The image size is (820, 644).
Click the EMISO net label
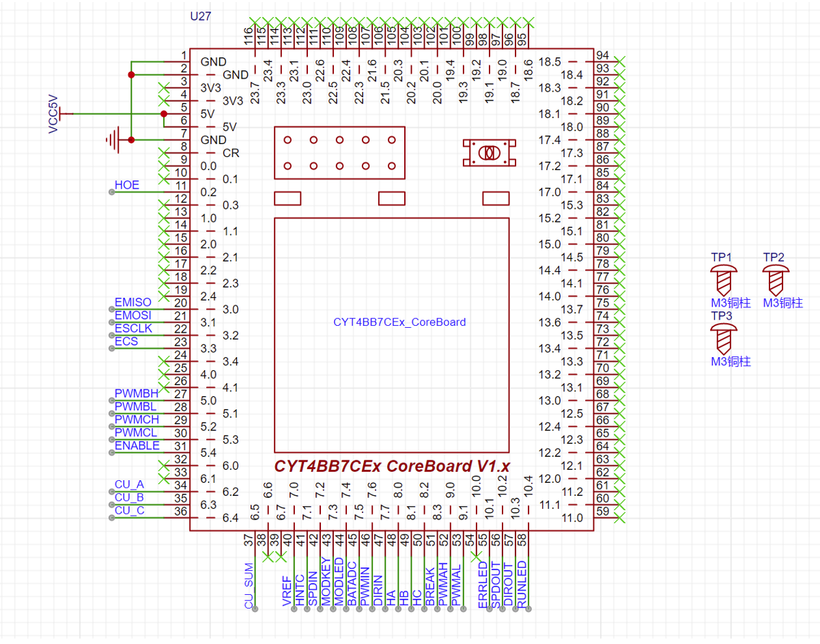point(133,303)
